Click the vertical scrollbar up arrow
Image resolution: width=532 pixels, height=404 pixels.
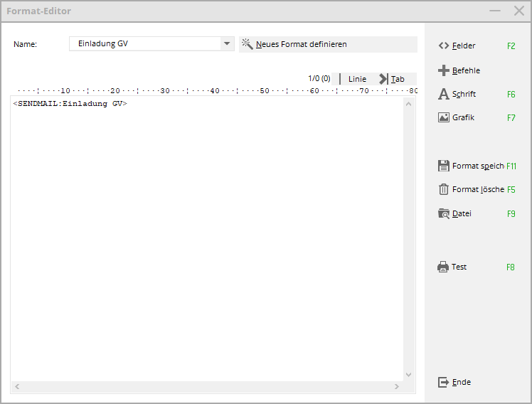409,104
